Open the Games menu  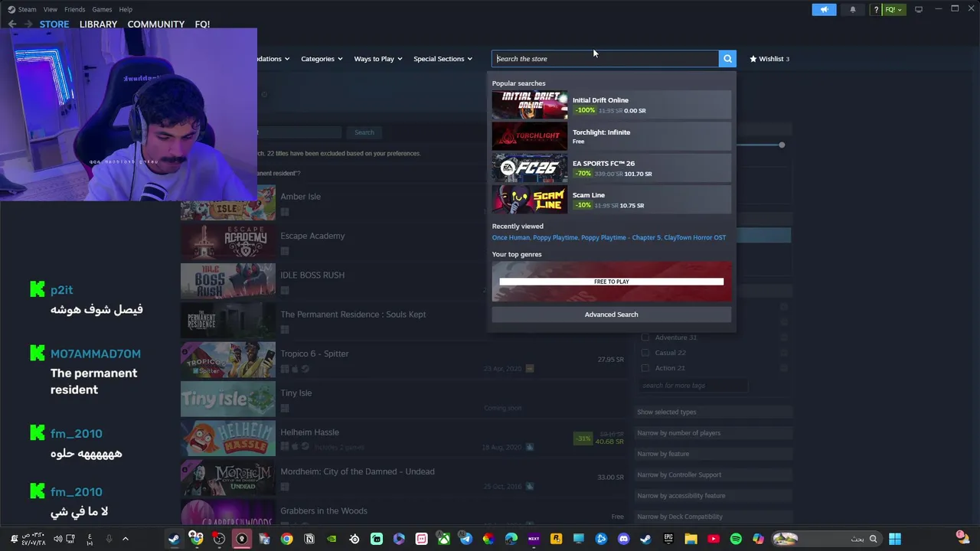pos(102,9)
